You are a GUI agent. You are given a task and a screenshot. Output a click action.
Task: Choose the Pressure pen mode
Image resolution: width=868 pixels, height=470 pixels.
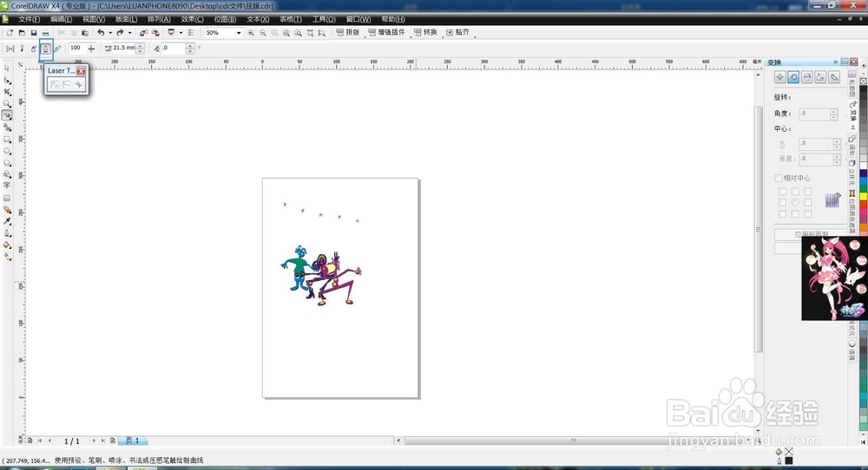(57, 49)
